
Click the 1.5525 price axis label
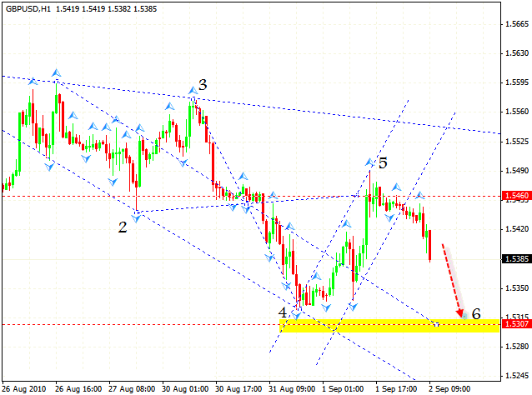517,141
